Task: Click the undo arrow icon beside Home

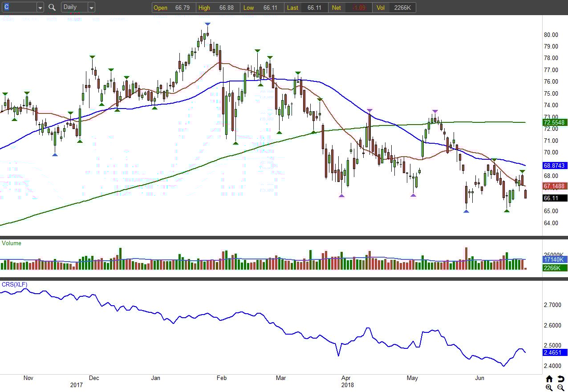Action: (x=561, y=379)
